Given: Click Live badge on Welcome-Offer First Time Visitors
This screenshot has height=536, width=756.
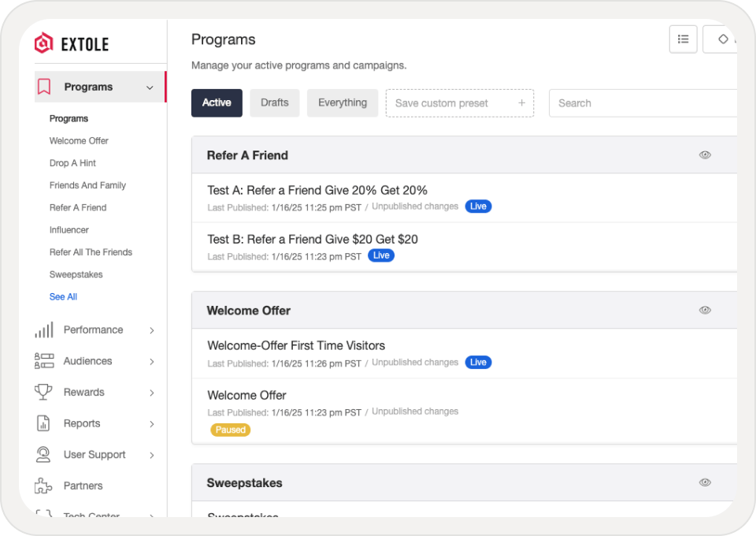Looking at the screenshot, I should 478,363.
